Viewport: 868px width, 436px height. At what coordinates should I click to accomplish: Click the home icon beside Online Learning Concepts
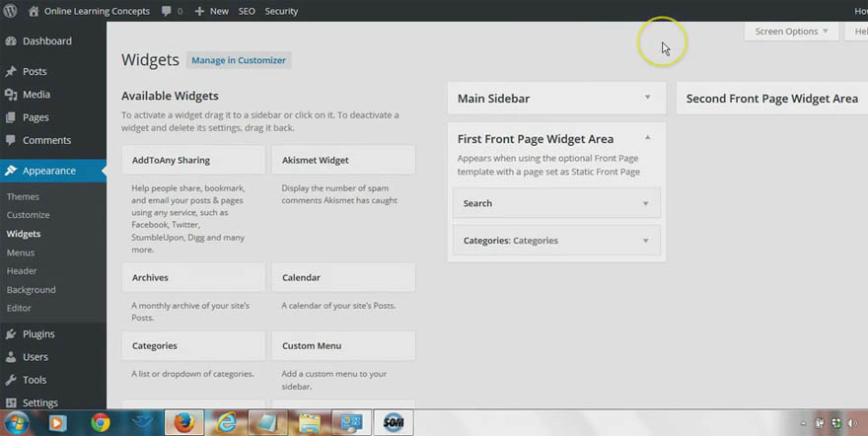(x=34, y=11)
